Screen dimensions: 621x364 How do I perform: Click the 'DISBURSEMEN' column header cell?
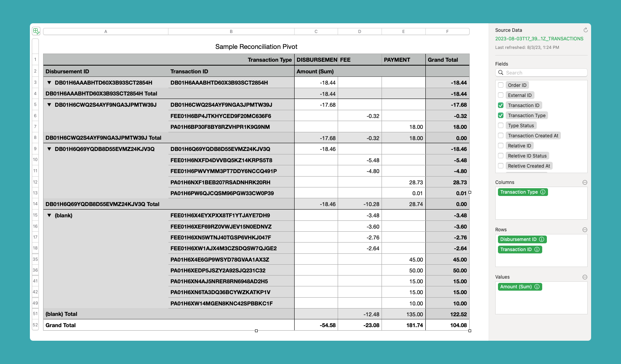(316, 60)
